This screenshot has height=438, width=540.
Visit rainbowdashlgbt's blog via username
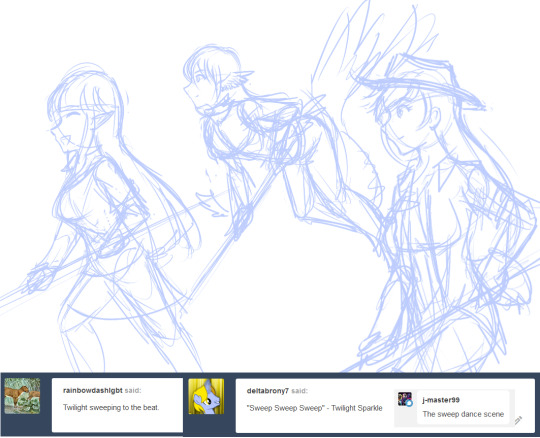click(x=93, y=390)
